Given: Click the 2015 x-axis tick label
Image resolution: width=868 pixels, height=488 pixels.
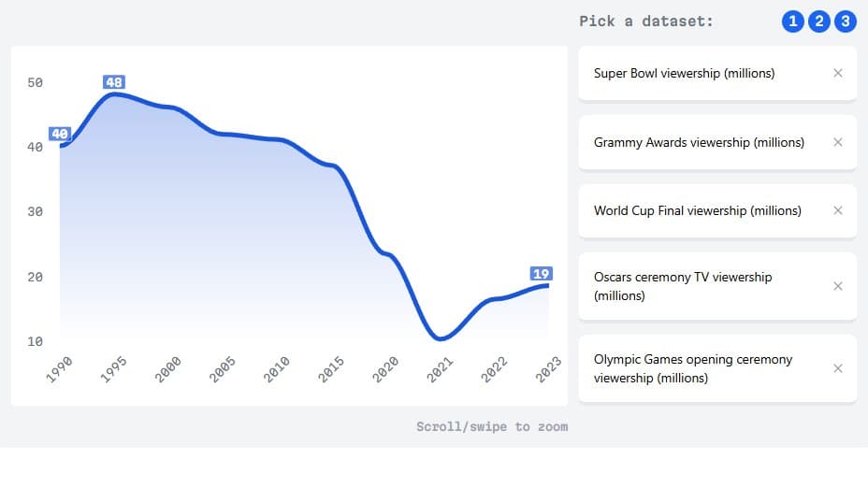Looking at the screenshot, I should click(332, 370).
